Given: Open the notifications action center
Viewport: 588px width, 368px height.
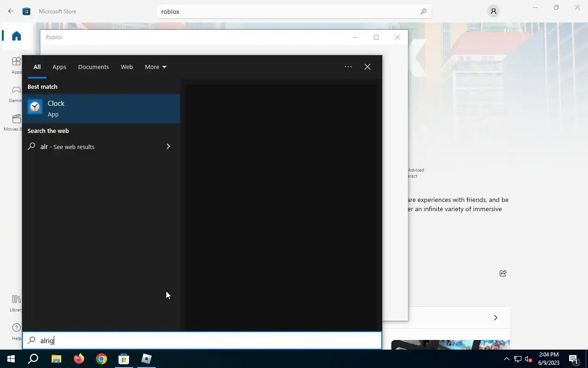Looking at the screenshot, I should pyautogui.click(x=573, y=359).
